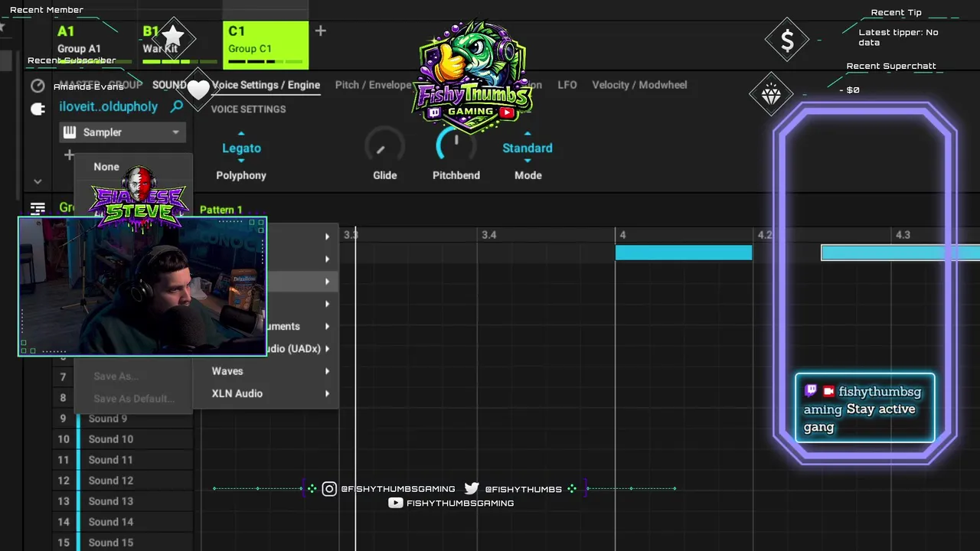Switch to the SOUND tab

pyautogui.click(x=169, y=85)
